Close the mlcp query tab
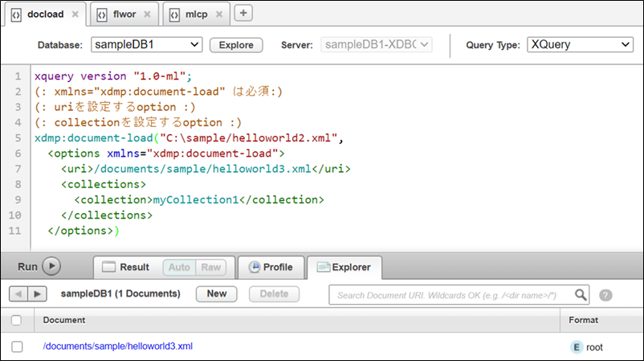644x361 pixels. (x=219, y=14)
